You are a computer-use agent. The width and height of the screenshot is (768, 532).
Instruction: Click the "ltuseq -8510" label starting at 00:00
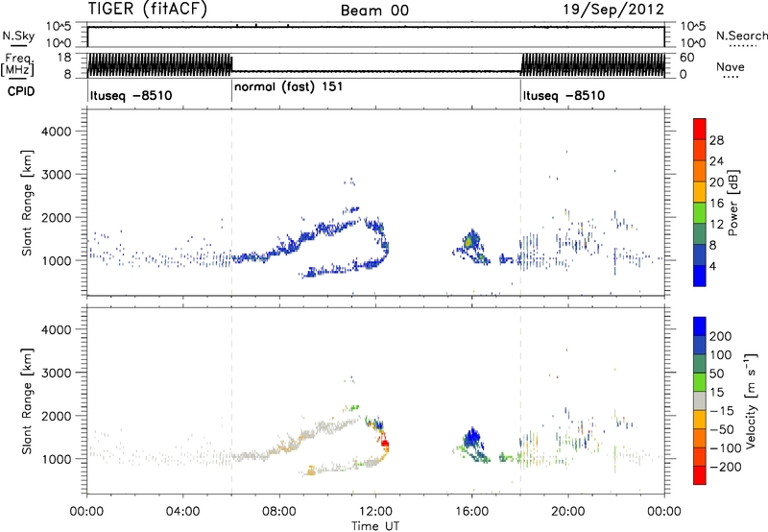click(x=131, y=95)
